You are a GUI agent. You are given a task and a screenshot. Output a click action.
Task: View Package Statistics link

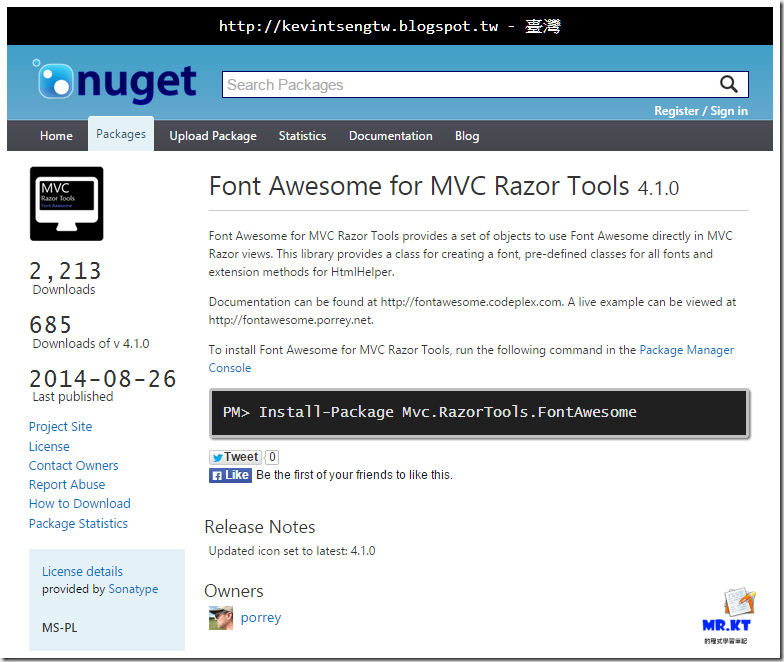click(78, 524)
